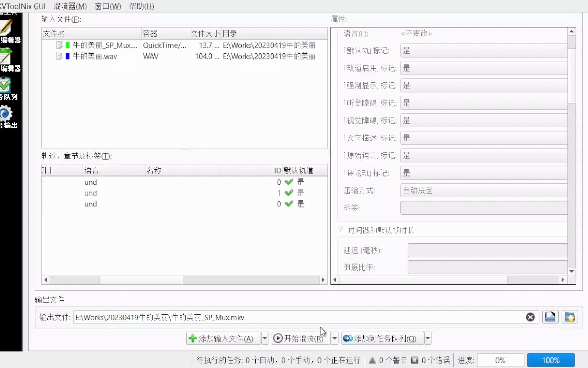Open the chapter editor sidebar tool

(x=10, y=60)
